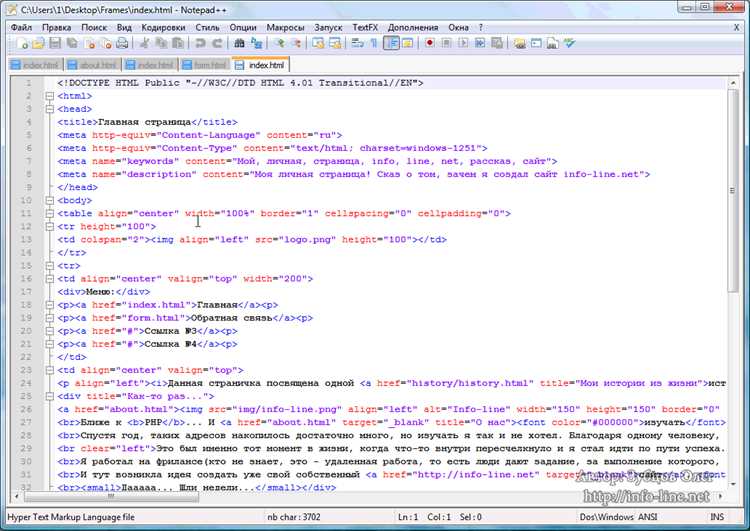The width and height of the screenshot is (750, 531).
Task: Toggle the indent guide toolbar button
Action: pyautogui.click(x=391, y=44)
